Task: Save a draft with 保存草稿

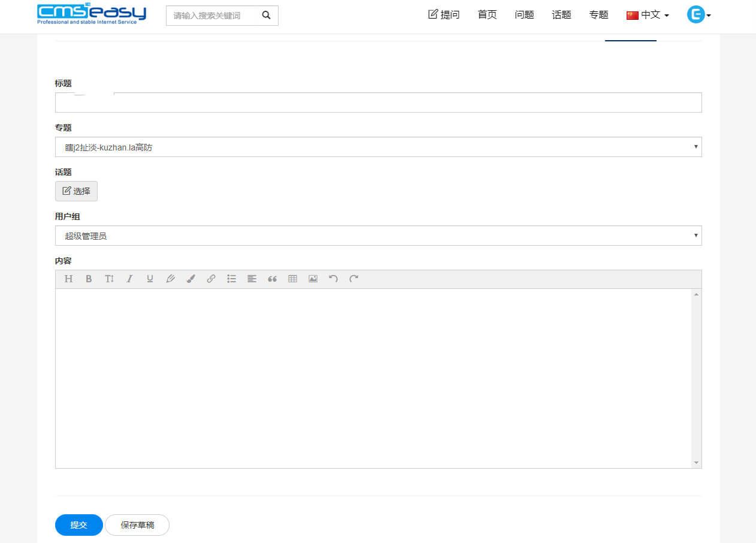Action: (137, 524)
